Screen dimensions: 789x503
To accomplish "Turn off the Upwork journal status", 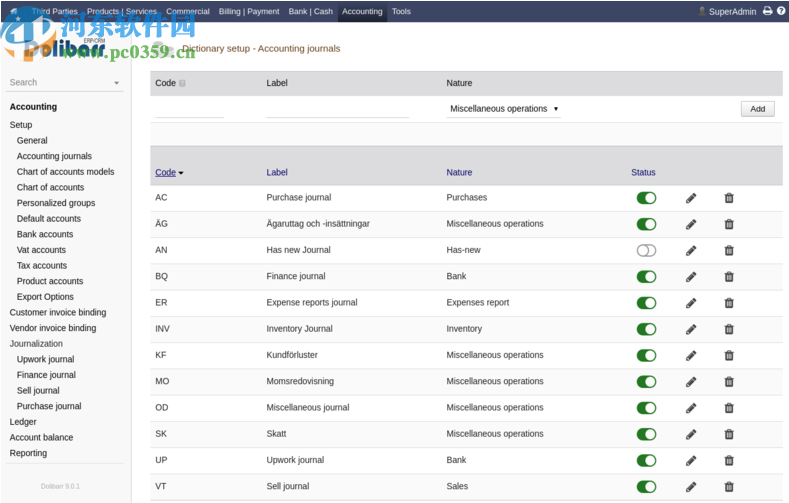I will point(646,461).
